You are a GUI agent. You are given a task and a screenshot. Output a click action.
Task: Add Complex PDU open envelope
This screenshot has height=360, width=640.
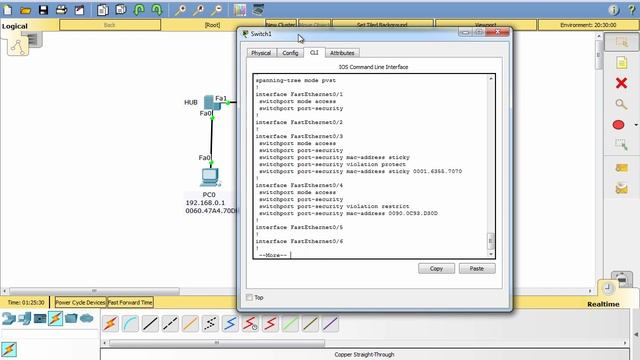(x=621, y=188)
